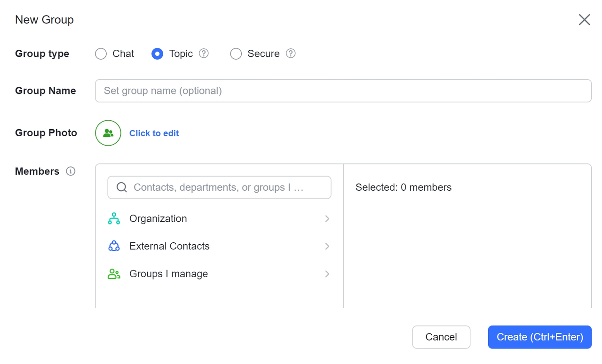Select the Chat group type
Image resolution: width=602 pixels, height=364 pixels.
point(101,54)
